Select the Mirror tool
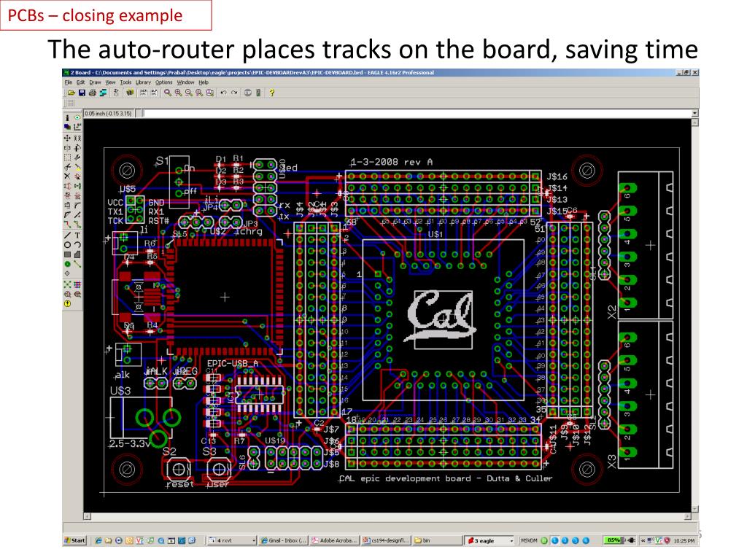 pos(67,147)
